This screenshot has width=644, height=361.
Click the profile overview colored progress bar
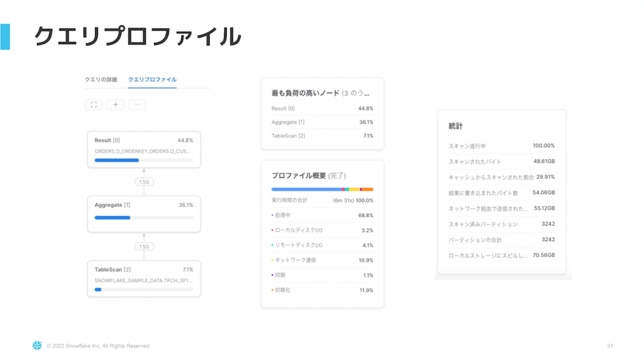[x=322, y=189]
